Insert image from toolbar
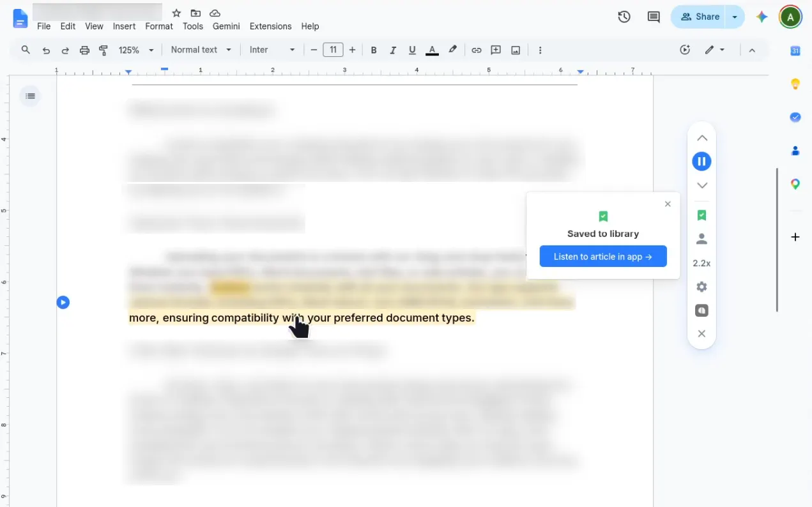This screenshot has height=507, width=812. 516,50
